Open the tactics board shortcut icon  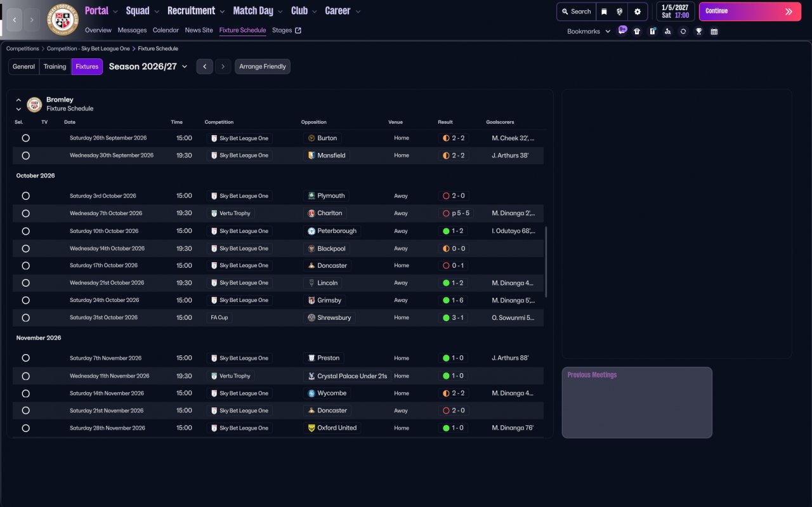click(652, 31)
